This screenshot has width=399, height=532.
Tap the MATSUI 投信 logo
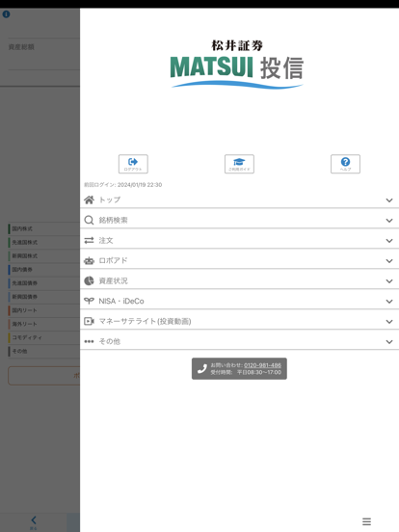[x=237, y=65]
